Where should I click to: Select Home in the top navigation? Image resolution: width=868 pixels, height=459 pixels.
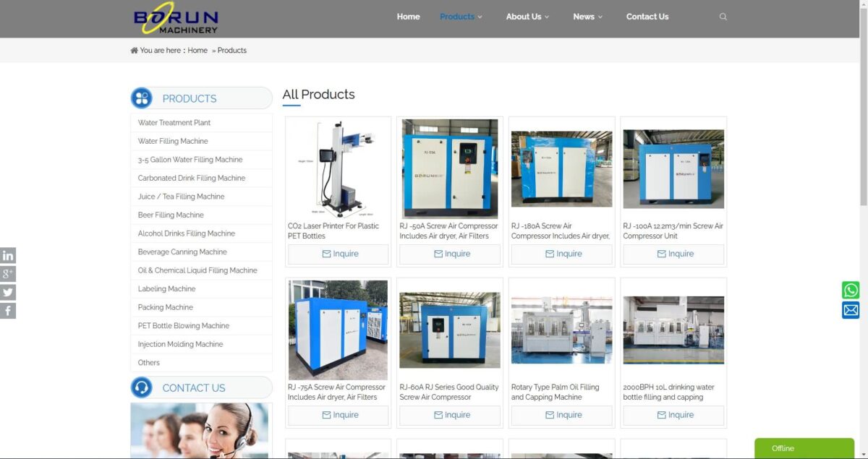coord(408,16)
